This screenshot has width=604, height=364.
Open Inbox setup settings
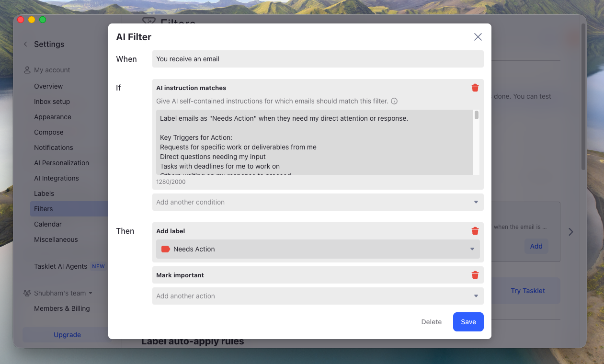(x=52, y=102)
